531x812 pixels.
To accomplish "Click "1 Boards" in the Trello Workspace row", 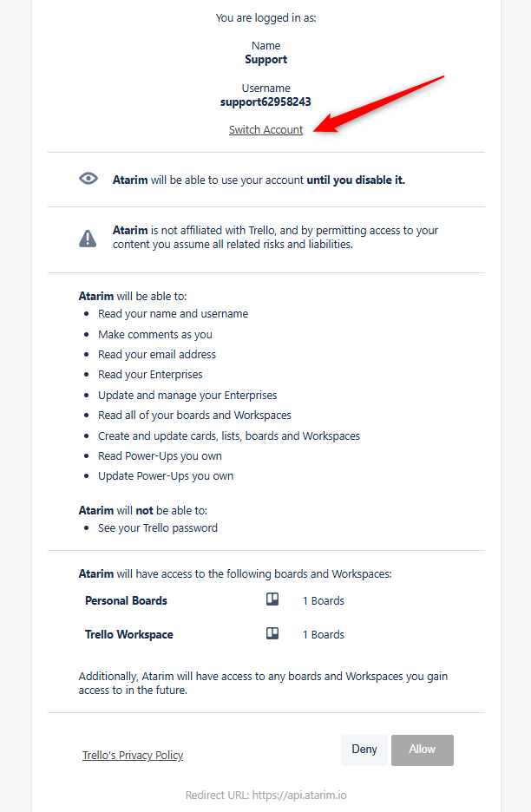I will tap(323, 634).
